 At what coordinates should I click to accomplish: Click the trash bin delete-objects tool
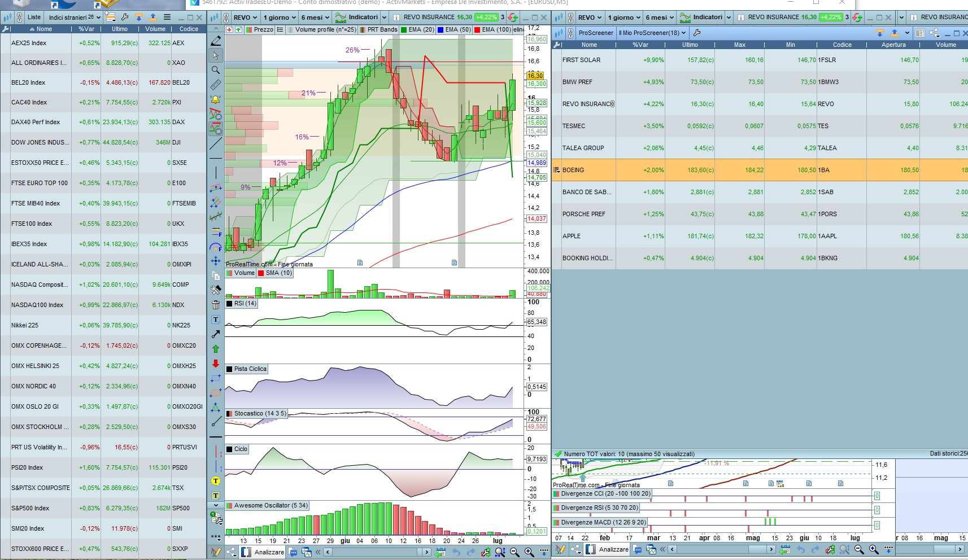point(216,305)
